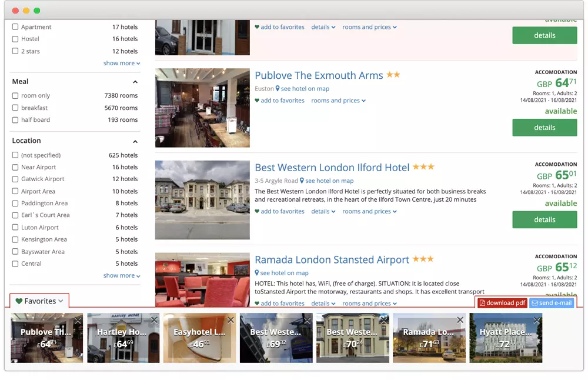Open the Ramada London Stansted Airport title link
This screenshot has height=380, width=588.
click(x=332, y=259)
